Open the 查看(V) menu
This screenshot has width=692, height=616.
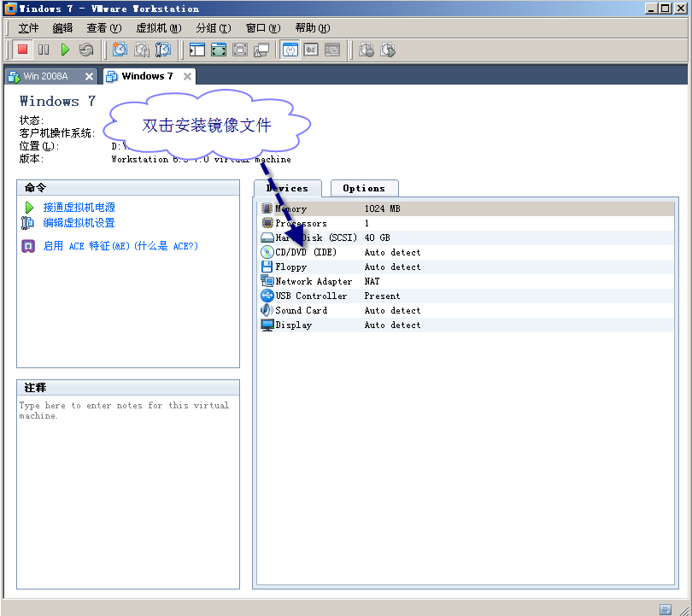pos(103,28)
